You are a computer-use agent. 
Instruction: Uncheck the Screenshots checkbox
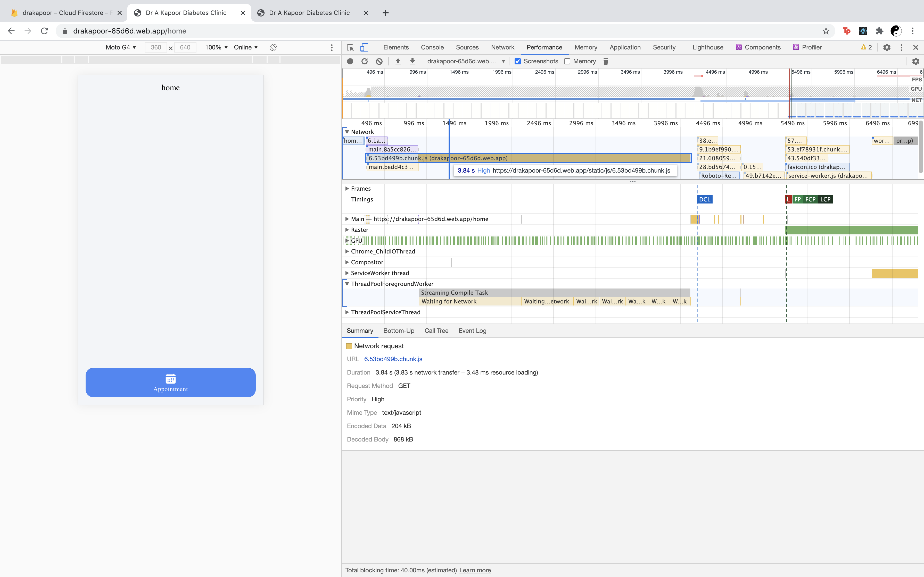pos(518,62)
